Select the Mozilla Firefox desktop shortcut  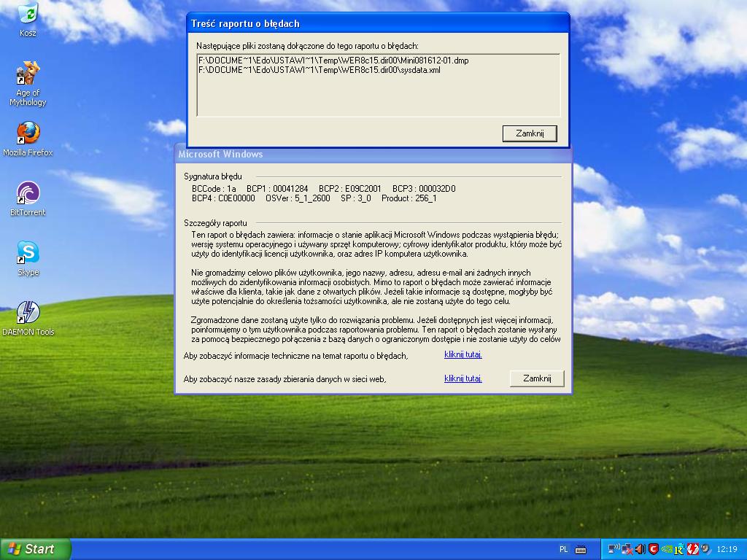pos(28,139)
